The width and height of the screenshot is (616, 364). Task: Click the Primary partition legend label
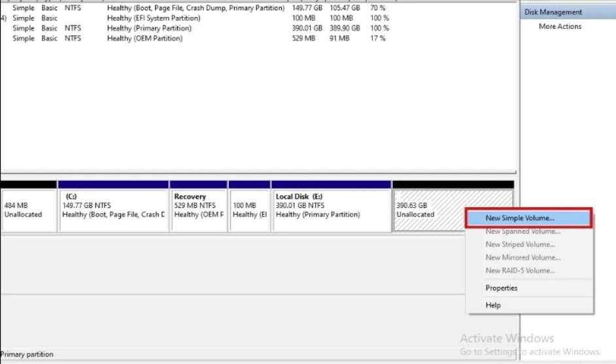tap(27, 354)
